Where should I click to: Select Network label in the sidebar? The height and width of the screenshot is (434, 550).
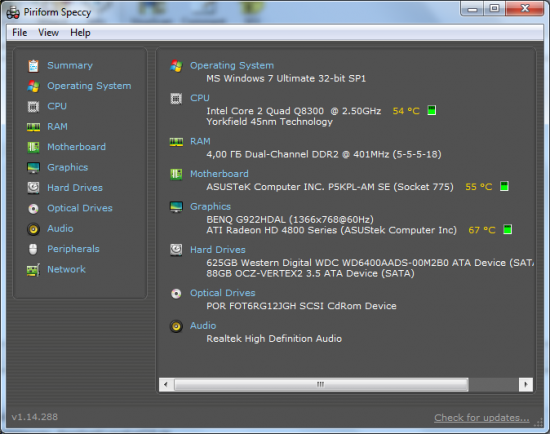66,269
